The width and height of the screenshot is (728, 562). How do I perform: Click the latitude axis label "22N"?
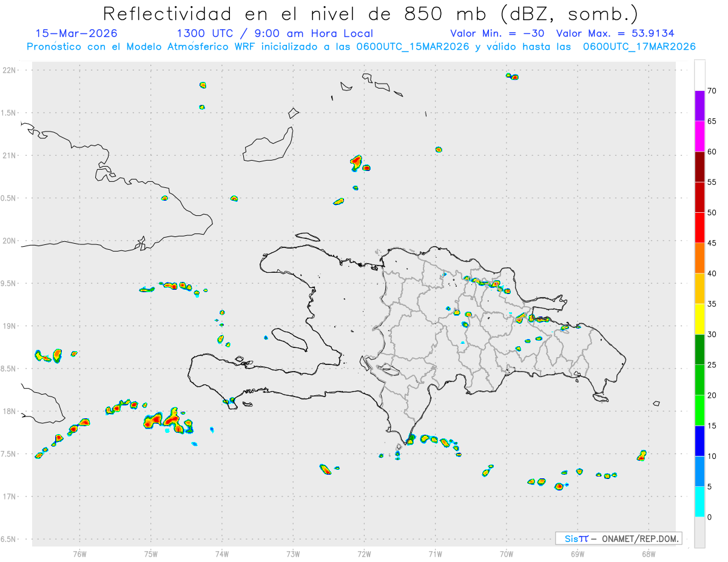pos(10,70)
